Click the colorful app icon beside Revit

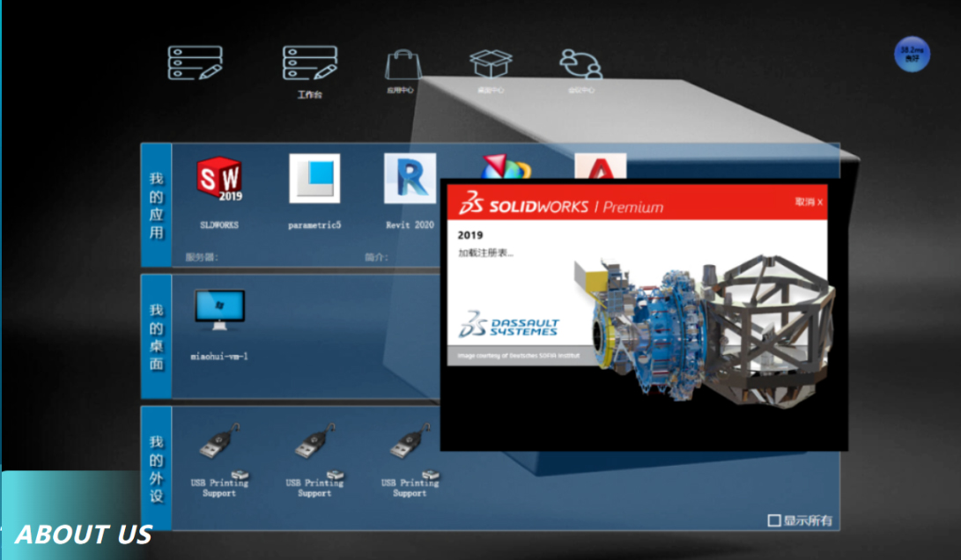[x=505, y=166]
